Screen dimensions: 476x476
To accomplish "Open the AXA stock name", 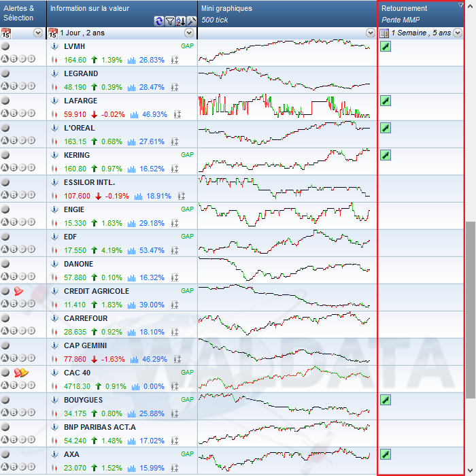I will (x=71, y=454).
